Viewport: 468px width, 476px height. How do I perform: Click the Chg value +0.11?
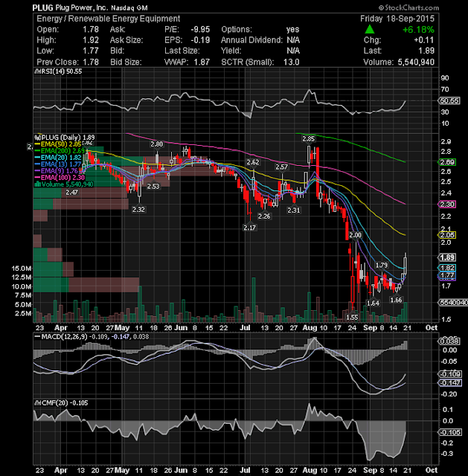tap(424, 40)
